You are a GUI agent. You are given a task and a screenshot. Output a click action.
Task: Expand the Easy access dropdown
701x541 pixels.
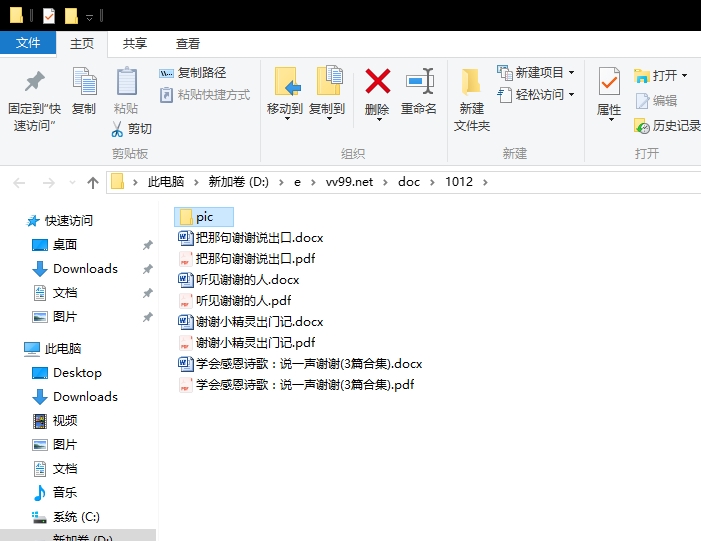click(571, 95)
